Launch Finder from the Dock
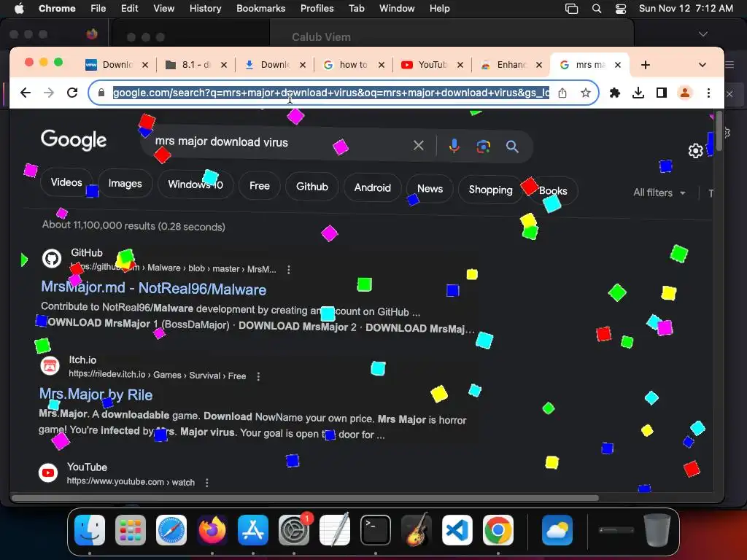 point(90,530)
